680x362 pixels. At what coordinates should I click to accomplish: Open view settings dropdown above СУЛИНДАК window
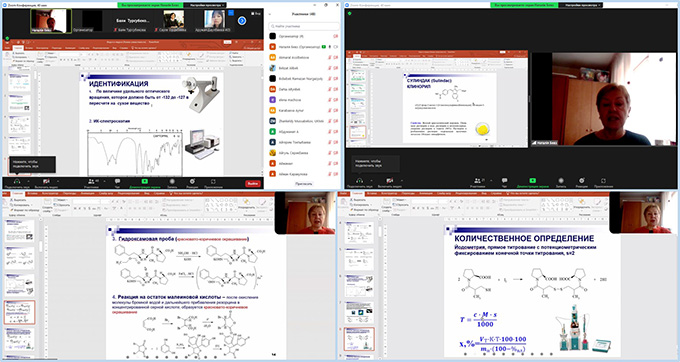(x=581, y=5)
